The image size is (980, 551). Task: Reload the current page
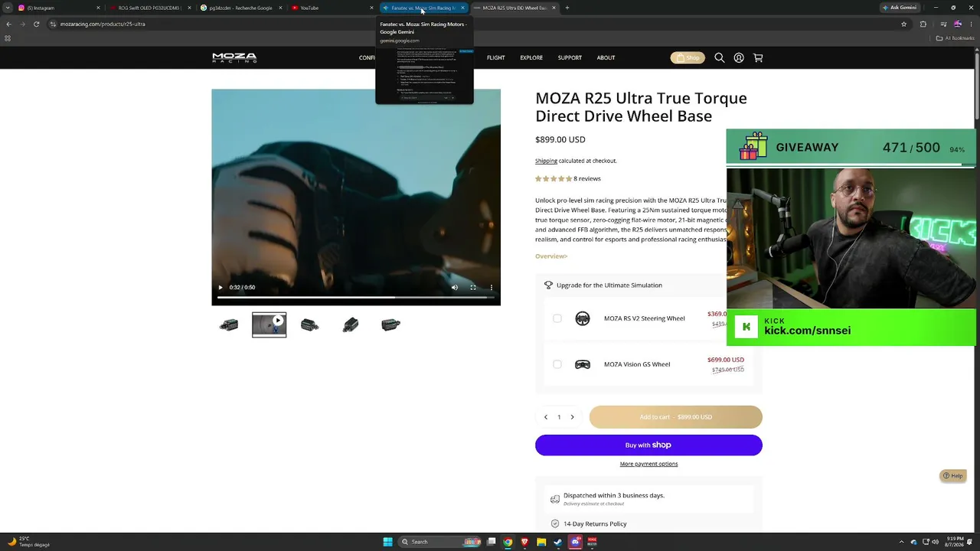pos(36,24)
